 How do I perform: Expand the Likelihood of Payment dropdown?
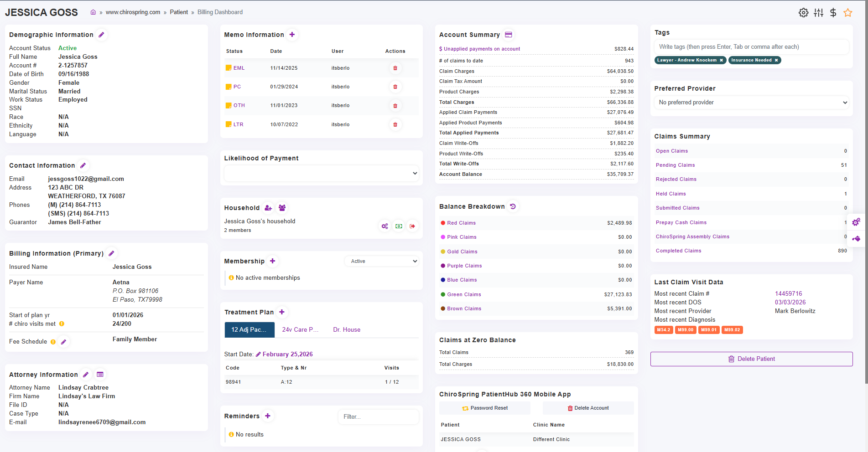point(321,173)
